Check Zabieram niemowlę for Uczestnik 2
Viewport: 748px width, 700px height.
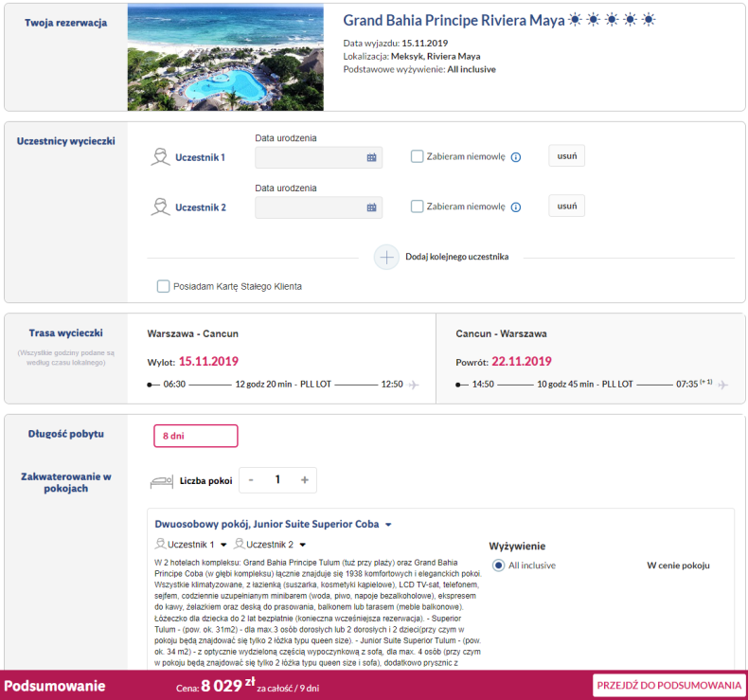coord(417,206)
